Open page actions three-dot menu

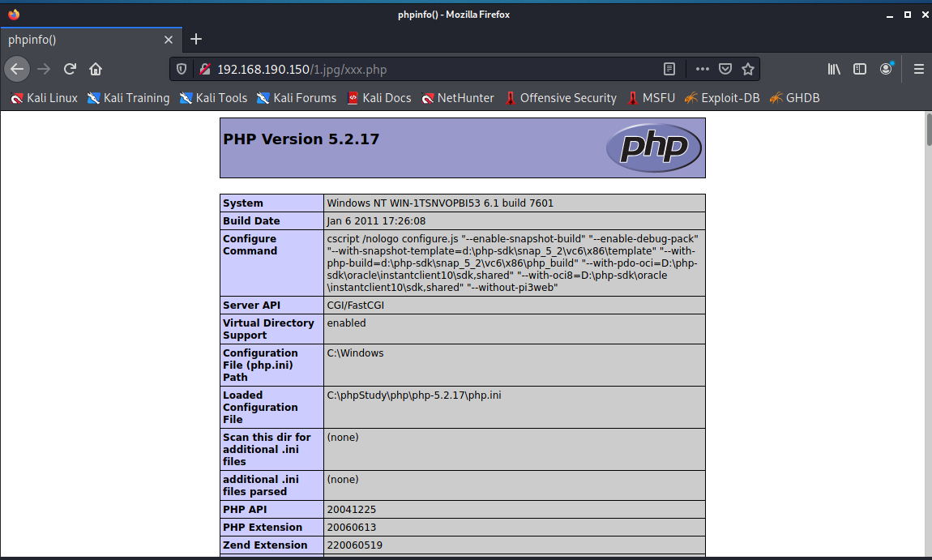[x=703, y=69]
